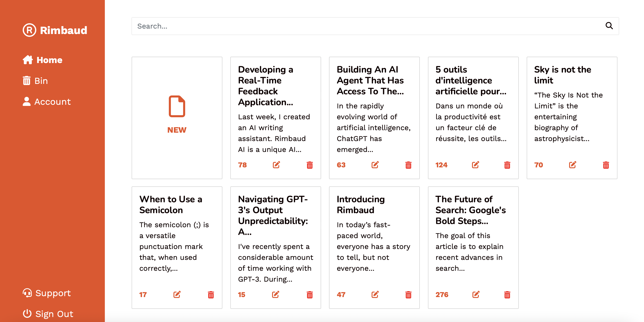Edit 5 outils d'intelligence artificielle document
The image size is (644, 322).
(475, 165)
